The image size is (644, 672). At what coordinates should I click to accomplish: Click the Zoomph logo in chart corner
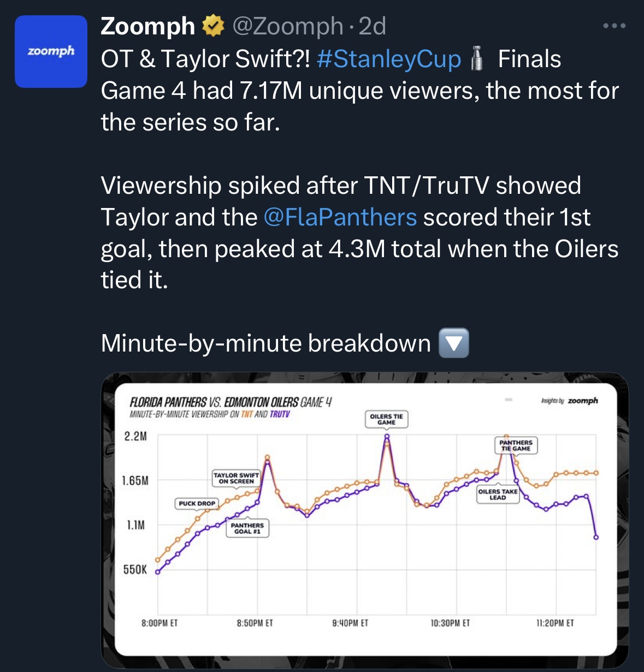(570, 400)
